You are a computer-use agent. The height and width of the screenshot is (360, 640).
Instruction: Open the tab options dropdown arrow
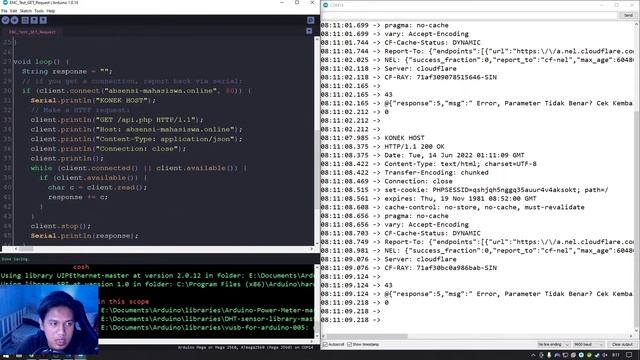click(x=309, y=31)
